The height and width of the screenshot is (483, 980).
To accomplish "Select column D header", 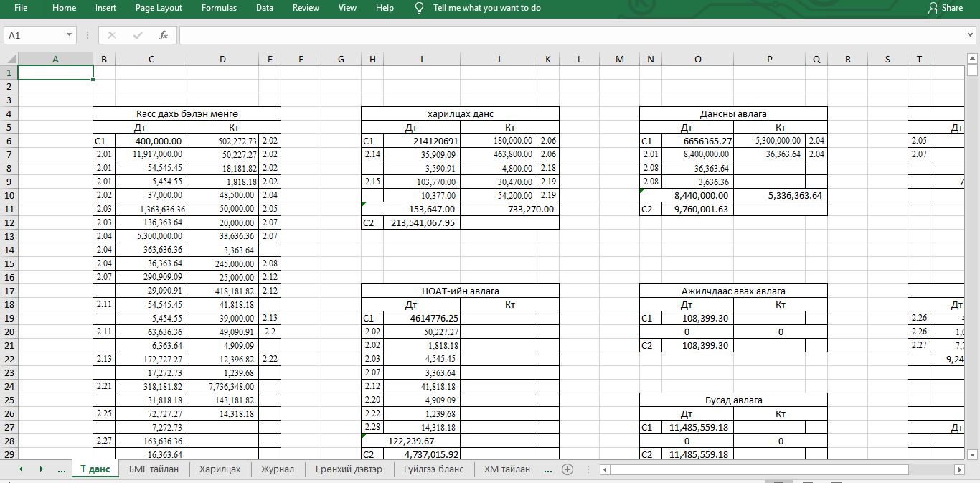I will 222,60.
